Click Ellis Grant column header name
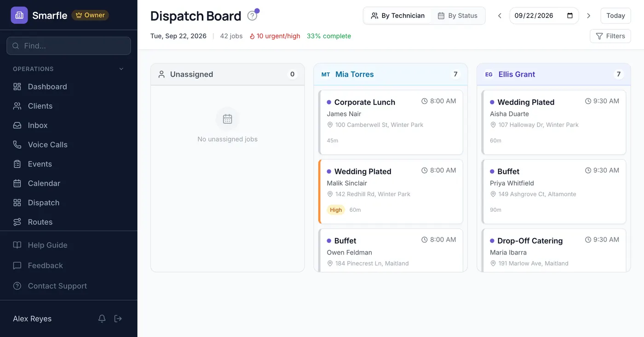Image resolution: width=644 pixels, height=337 pixels. [517, 74]
